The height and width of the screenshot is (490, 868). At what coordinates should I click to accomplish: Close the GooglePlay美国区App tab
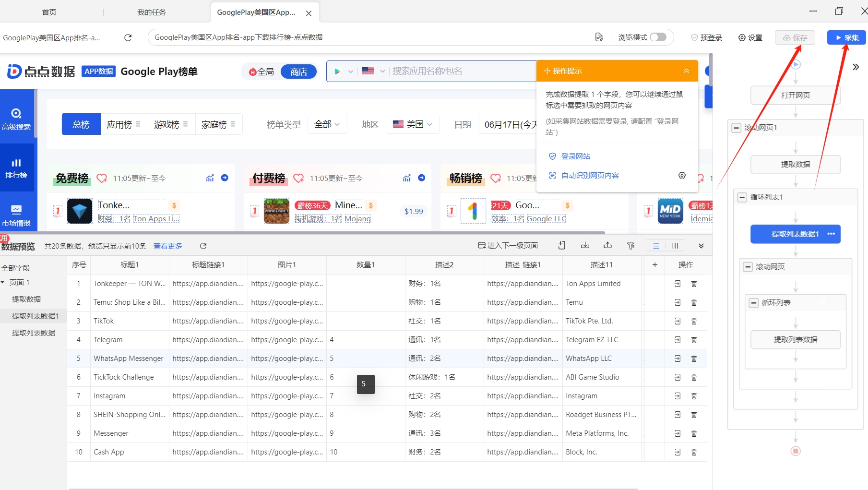[309, 13]
